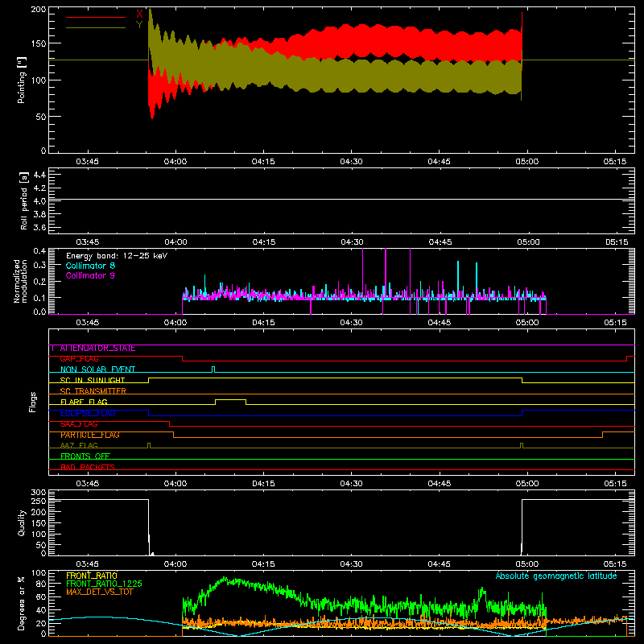Select the FLARE_FLAG label
Image resolution: width=644 pixels, height=644 pixels.
(x=84, y=402)
